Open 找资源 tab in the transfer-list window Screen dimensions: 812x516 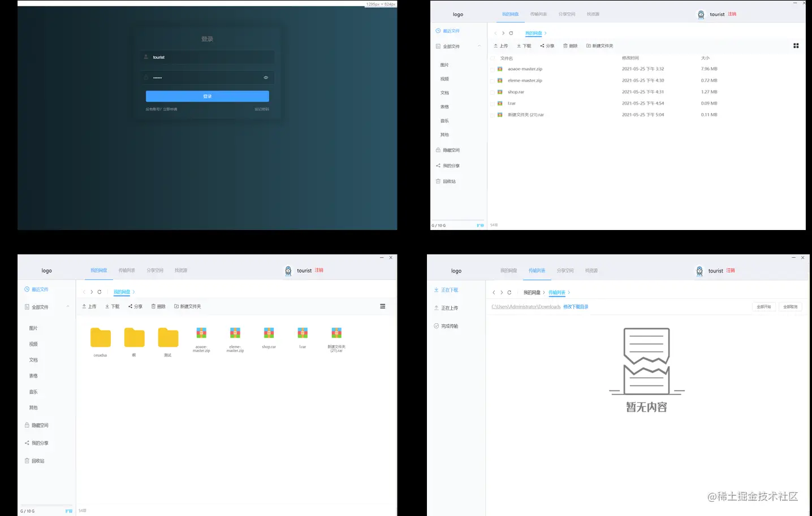tap(591, 271)
